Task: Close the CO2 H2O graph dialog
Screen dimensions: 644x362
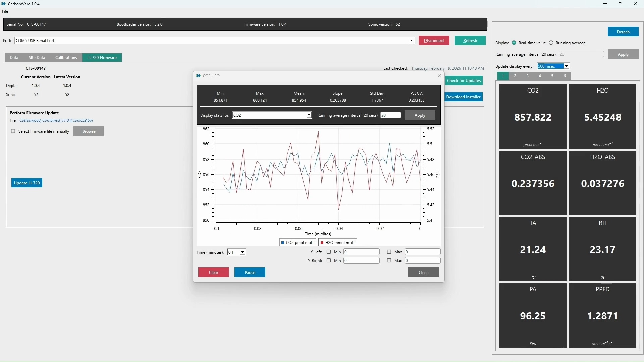Action: (424, 273)
